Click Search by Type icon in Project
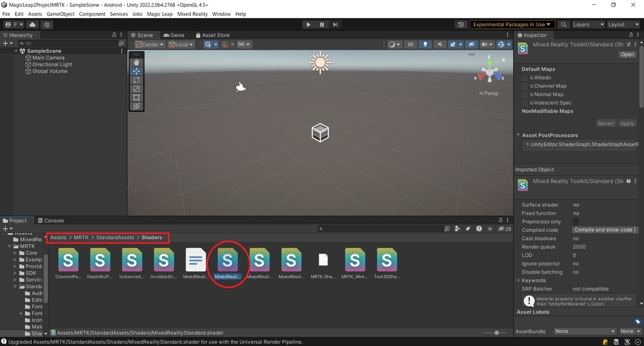The height and width of the screenshot is (346, 644). click(457, 229)
